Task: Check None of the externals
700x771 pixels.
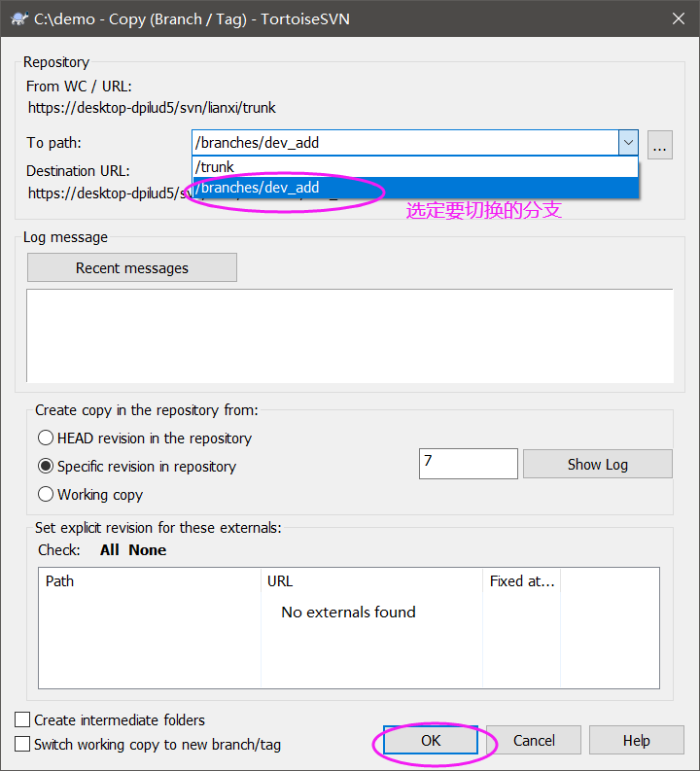Action: click(x=148, y=549)
